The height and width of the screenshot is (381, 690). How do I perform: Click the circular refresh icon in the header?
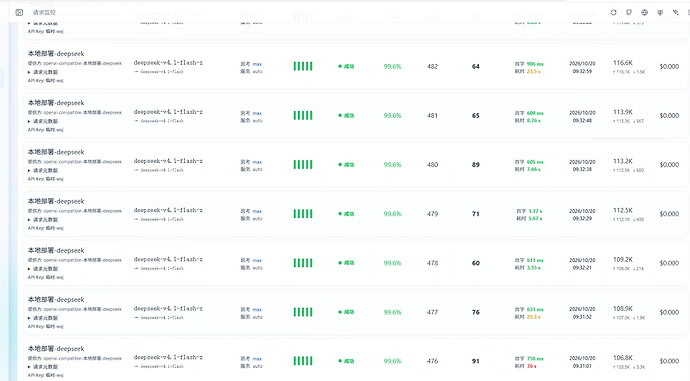(613, 12)
